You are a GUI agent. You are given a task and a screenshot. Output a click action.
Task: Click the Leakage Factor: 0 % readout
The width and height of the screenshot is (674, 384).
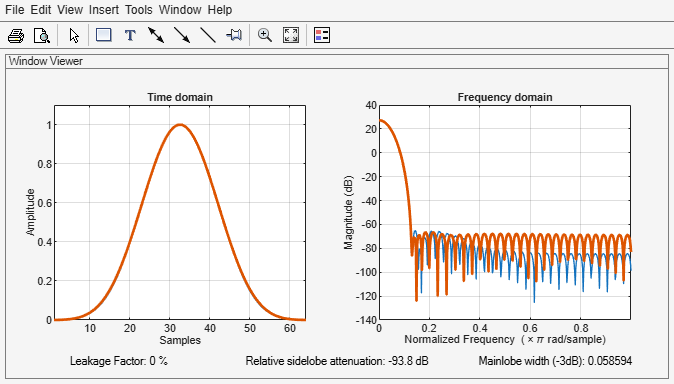(x=119, y=361)
